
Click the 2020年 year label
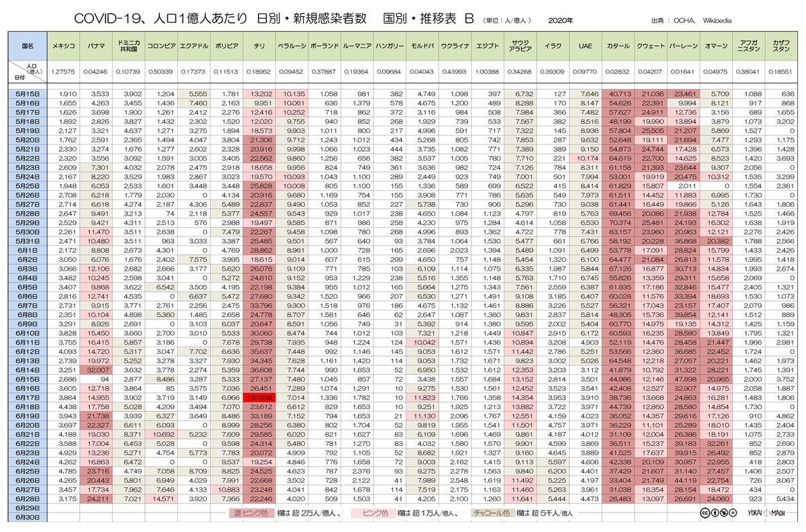coord(560,21)
